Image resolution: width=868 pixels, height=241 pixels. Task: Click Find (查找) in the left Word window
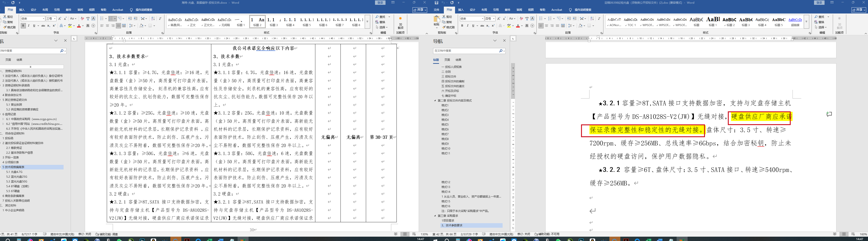[381, 17]
